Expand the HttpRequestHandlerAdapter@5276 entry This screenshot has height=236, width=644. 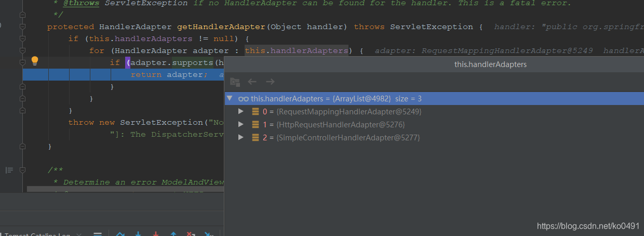pyautogui.click(x=240, y=125)
